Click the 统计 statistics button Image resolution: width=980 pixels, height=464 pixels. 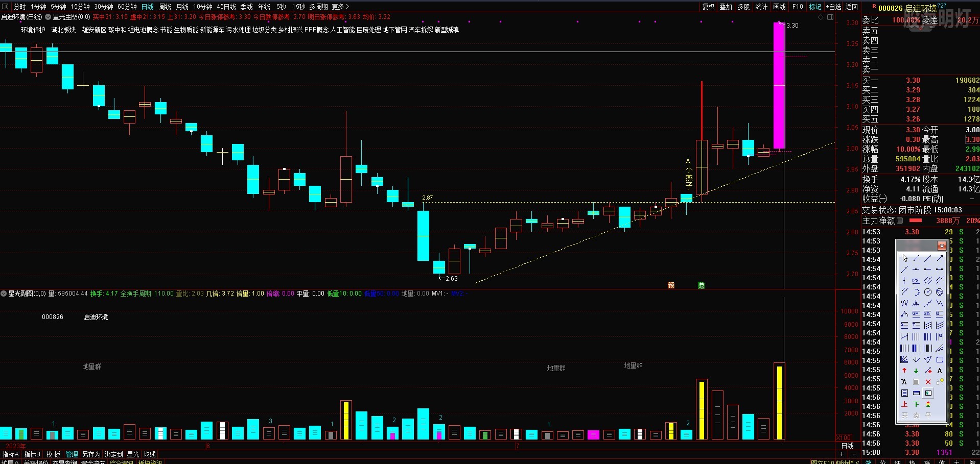761,7
